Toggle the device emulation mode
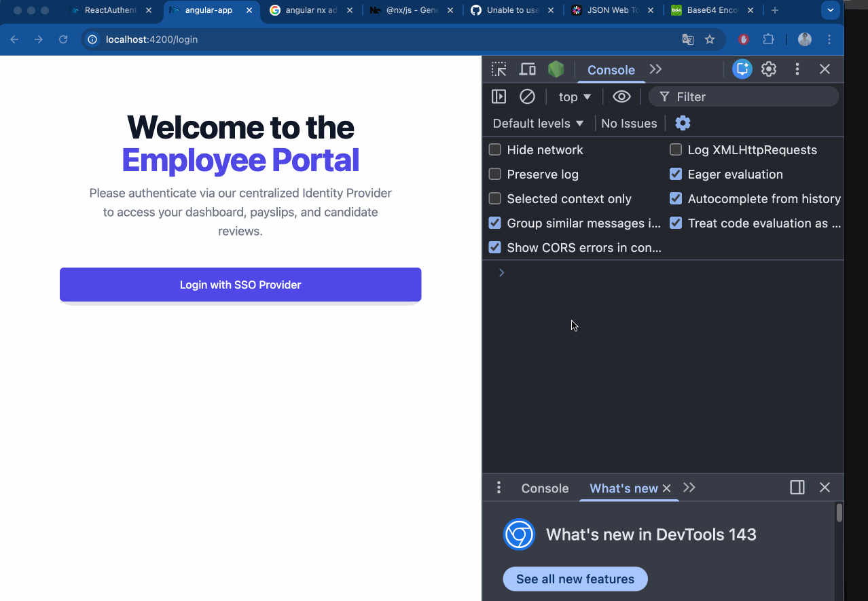This screenshot has height=601, width=868. coord(528,69)
